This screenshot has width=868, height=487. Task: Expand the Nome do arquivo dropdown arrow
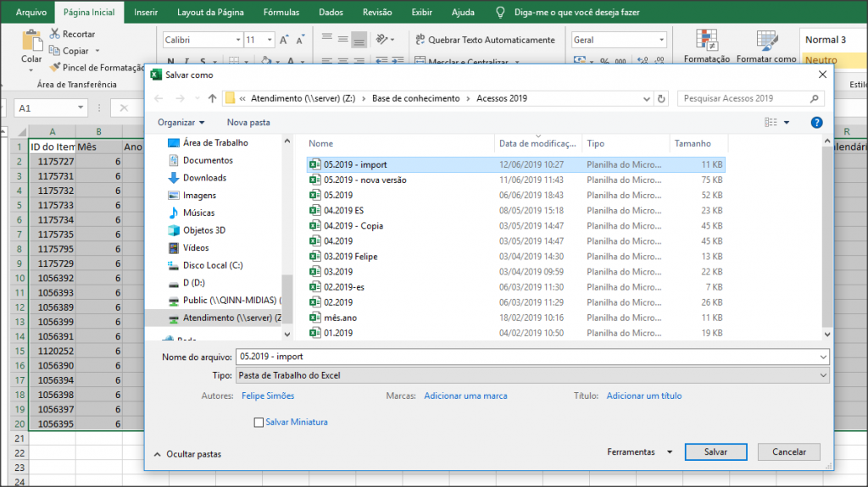click(x=823, y=357)
